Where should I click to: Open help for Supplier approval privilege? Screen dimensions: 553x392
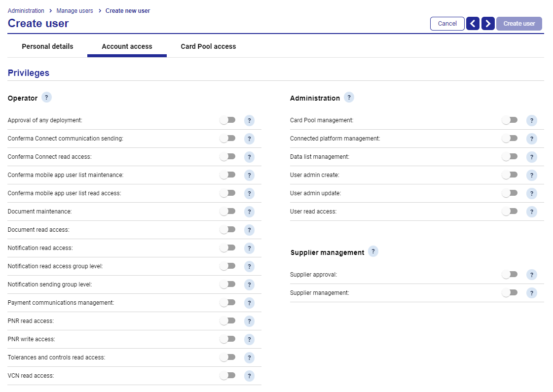tap(532, 275)
